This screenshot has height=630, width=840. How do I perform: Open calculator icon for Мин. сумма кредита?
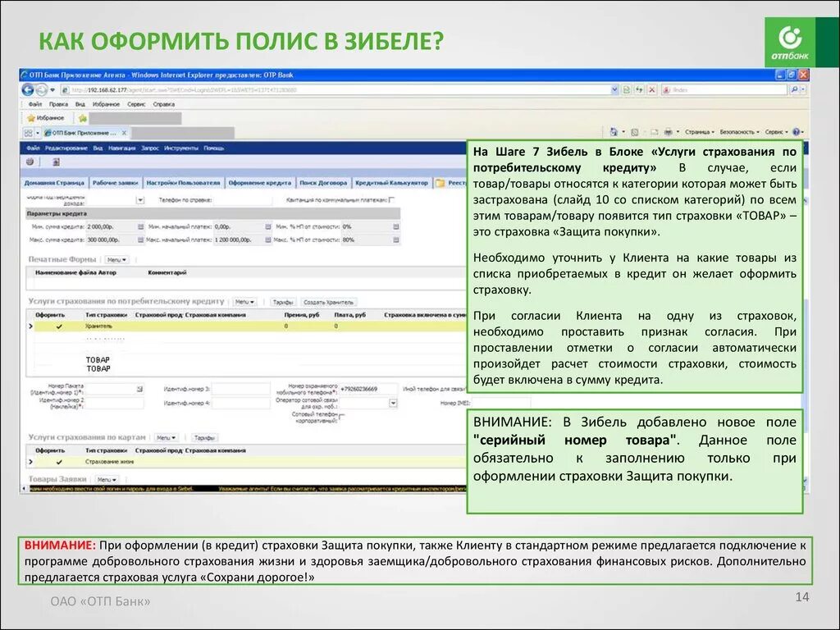click(141, 226)
